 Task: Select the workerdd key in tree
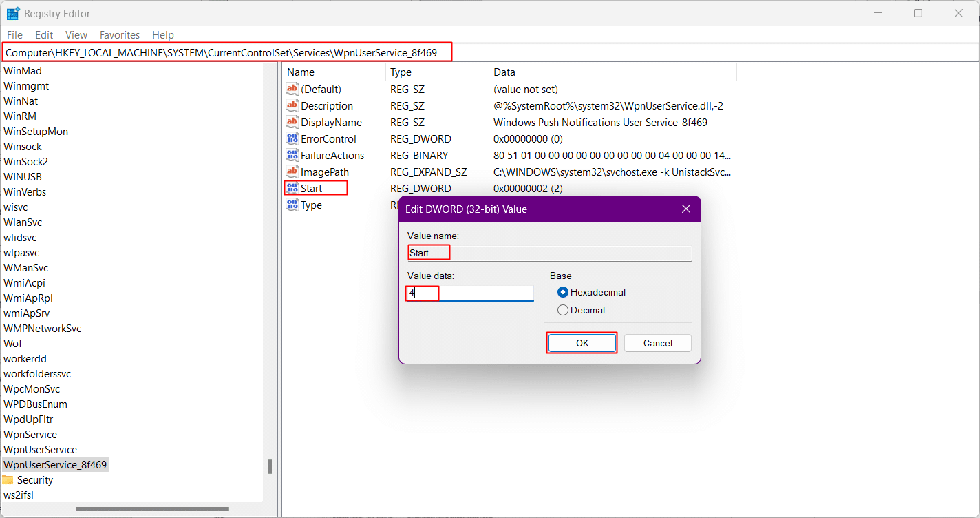coord(25,358)
